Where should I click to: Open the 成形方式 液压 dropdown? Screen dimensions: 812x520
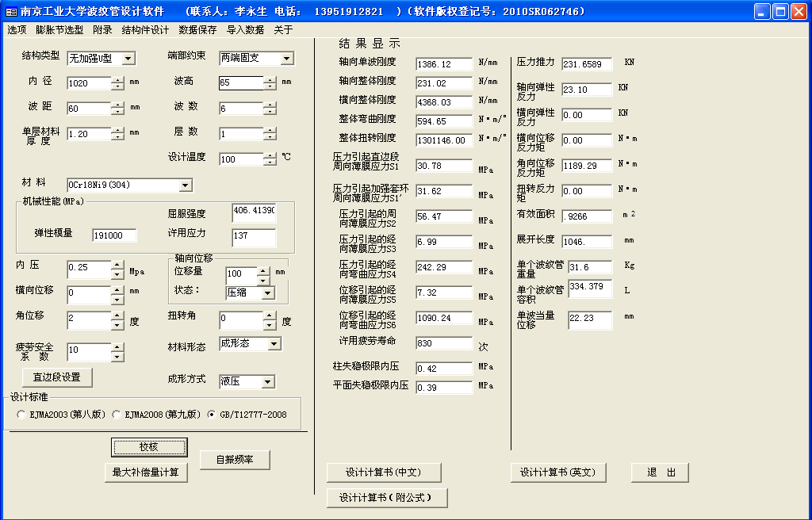pos(268,382)
